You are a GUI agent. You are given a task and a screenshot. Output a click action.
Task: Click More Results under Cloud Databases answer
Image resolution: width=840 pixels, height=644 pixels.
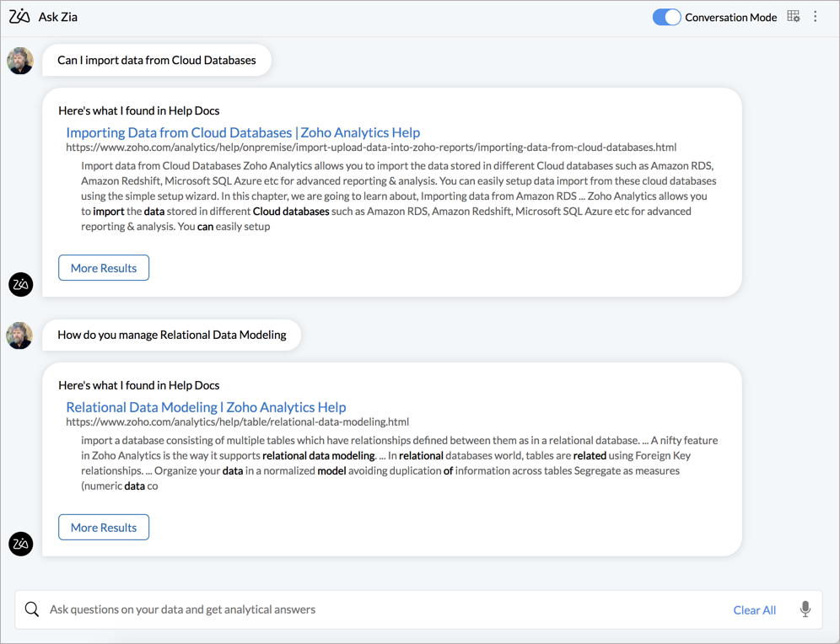click(104, 268)
